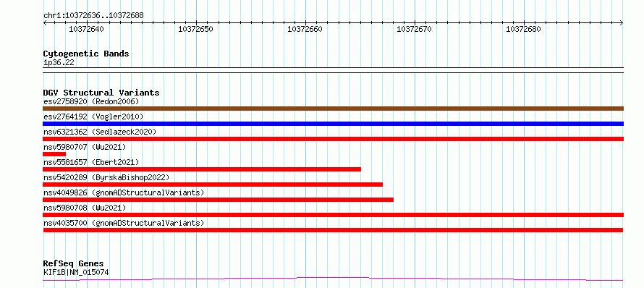Click the nsv4049826 (gnomADStructuralVariants) label
This screenshot has width=644, height=288.
[x=124, y=192]
